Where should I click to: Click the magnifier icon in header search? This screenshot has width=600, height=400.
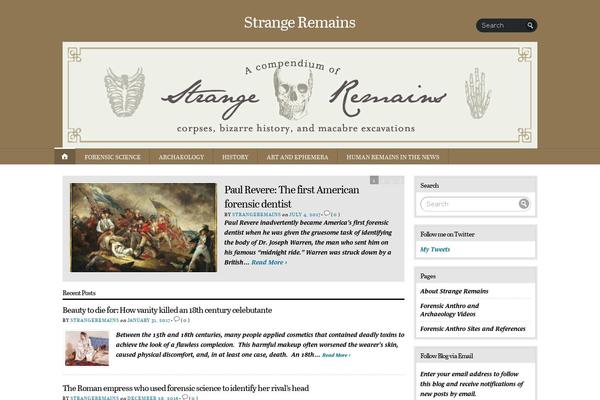530,26
